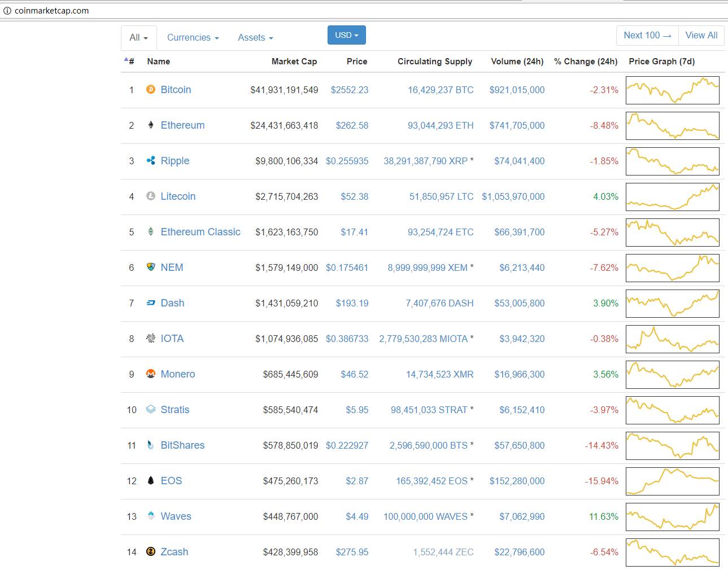Open the Litecoin name link
This screenshot has width=728, height=570.
(178, 196)
